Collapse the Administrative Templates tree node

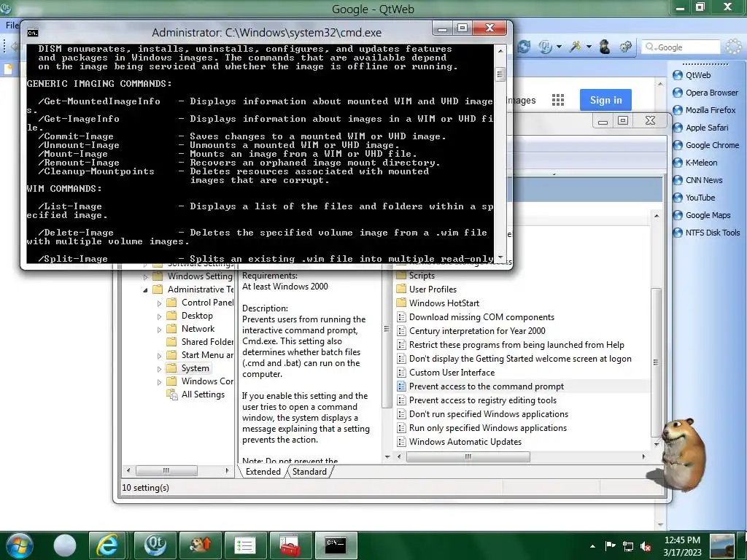[145, 290]
